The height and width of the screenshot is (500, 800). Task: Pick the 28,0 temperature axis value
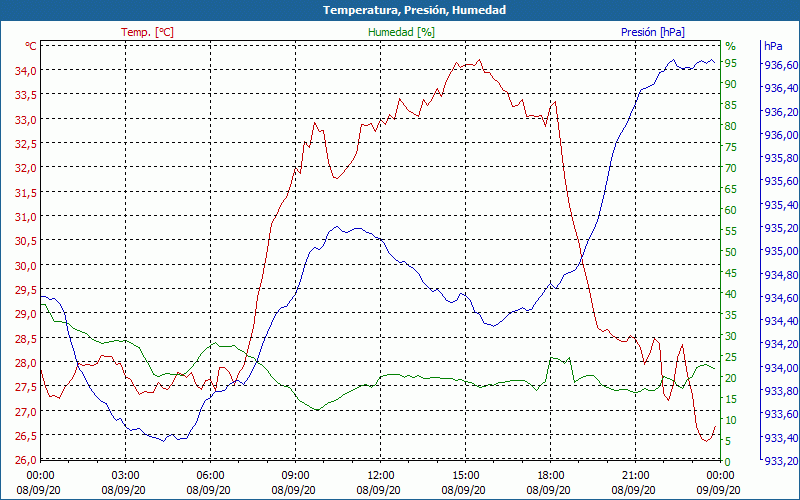[x=26, y=363]
